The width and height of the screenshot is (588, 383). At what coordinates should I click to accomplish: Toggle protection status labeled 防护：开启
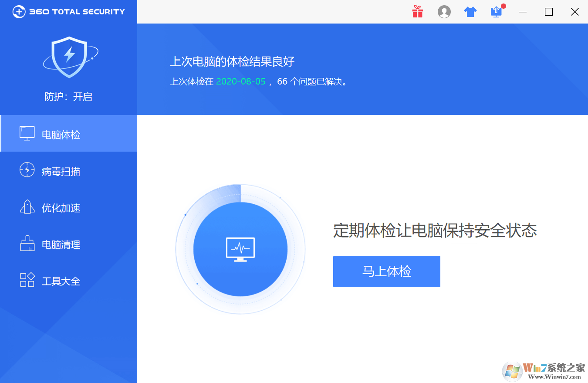point(70,96)
